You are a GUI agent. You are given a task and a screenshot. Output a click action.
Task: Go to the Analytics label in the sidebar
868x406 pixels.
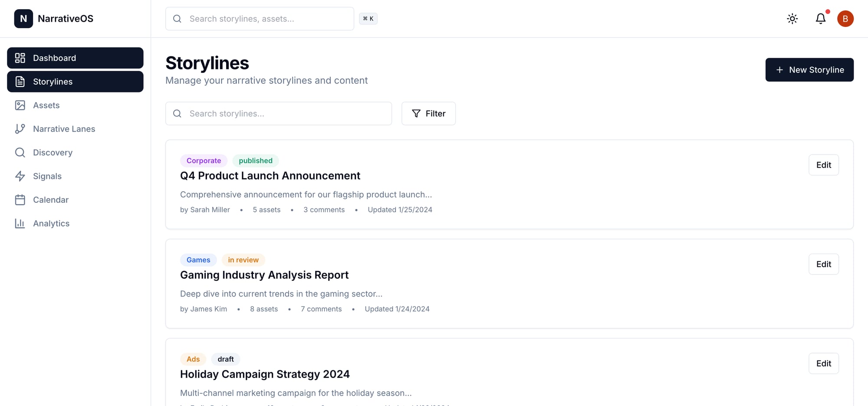pos(51,223)
